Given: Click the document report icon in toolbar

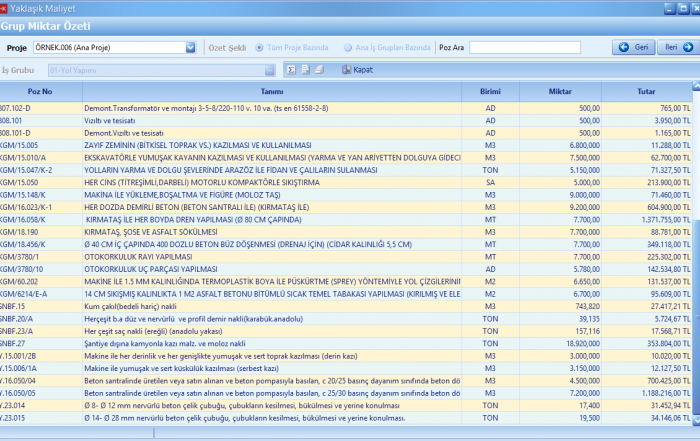Looking at the screenshot, I should (x=304, y=70).
